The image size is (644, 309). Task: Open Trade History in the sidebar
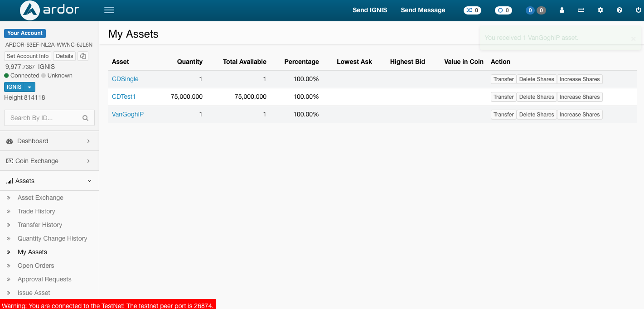[36, 211]
